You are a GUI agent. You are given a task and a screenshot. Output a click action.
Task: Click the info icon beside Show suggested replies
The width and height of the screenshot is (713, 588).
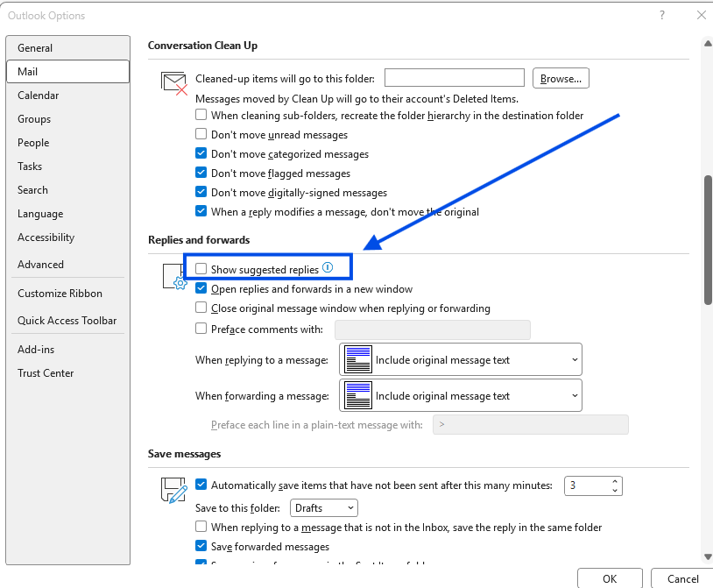(x=328, y=268)
